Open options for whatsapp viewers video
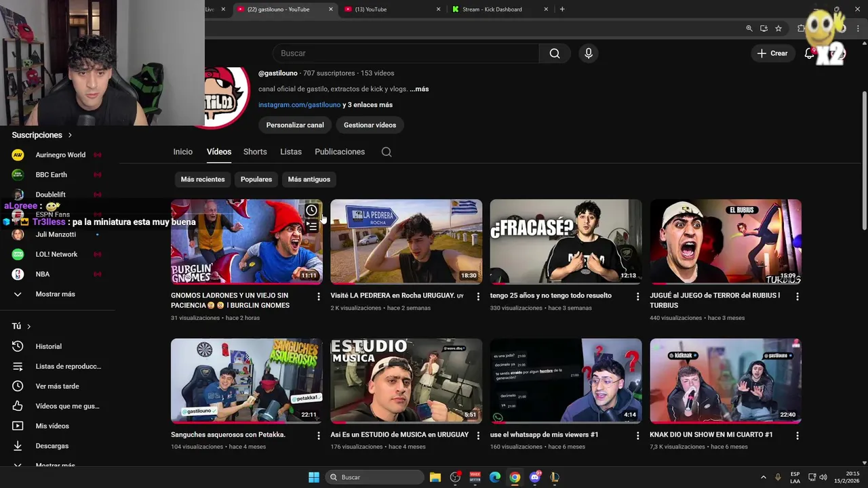 coord(637,435)
